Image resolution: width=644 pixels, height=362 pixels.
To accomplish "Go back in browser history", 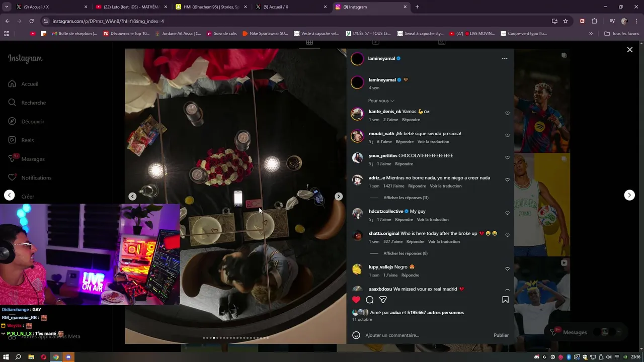I will [x=7, y=21].
